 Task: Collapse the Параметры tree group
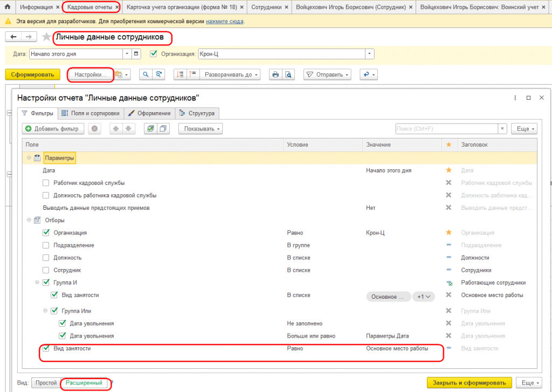(x=29, y=158)
